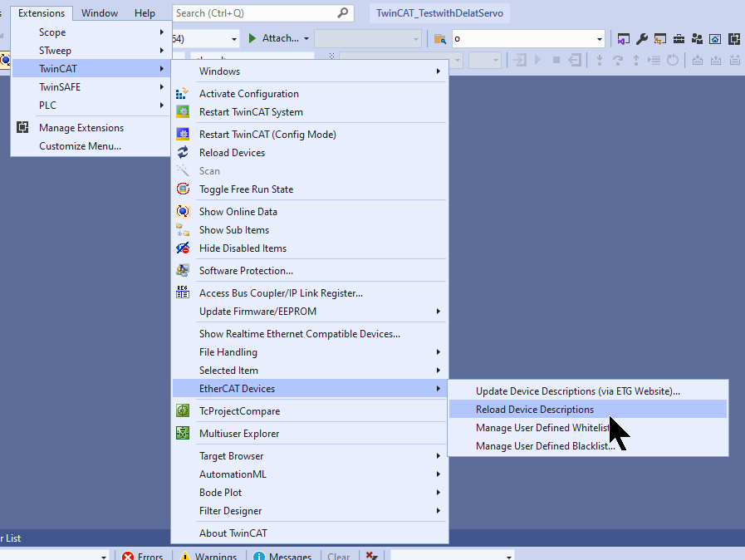Open the Extensions menu
The image size is (745, 560).
pos(42,12)
